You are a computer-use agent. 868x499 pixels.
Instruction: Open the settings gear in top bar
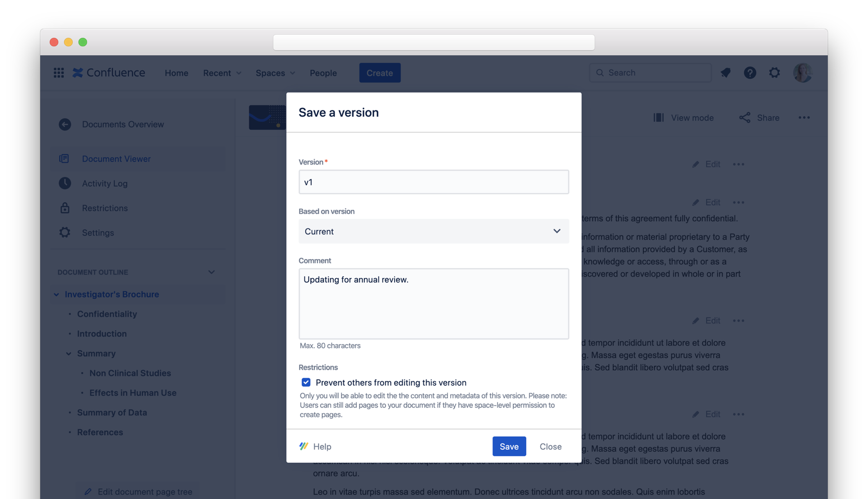click(775, 73)
